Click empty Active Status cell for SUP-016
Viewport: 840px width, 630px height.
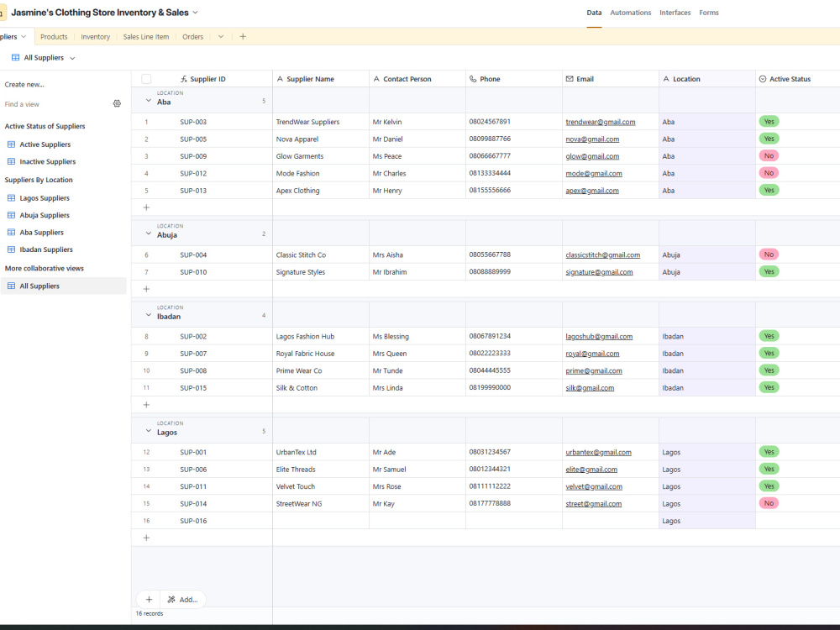pos(798,520)
